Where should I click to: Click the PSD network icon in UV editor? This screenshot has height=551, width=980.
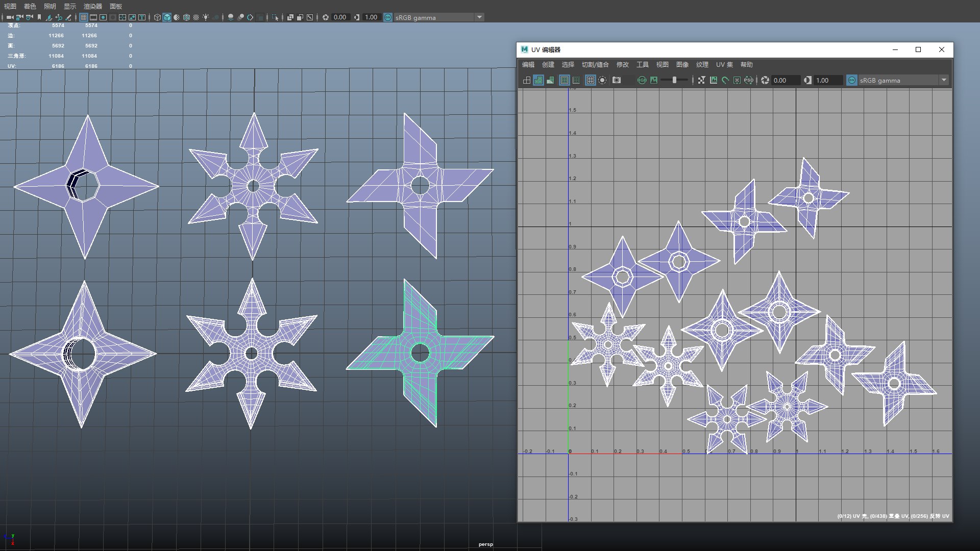pos(748,80)
